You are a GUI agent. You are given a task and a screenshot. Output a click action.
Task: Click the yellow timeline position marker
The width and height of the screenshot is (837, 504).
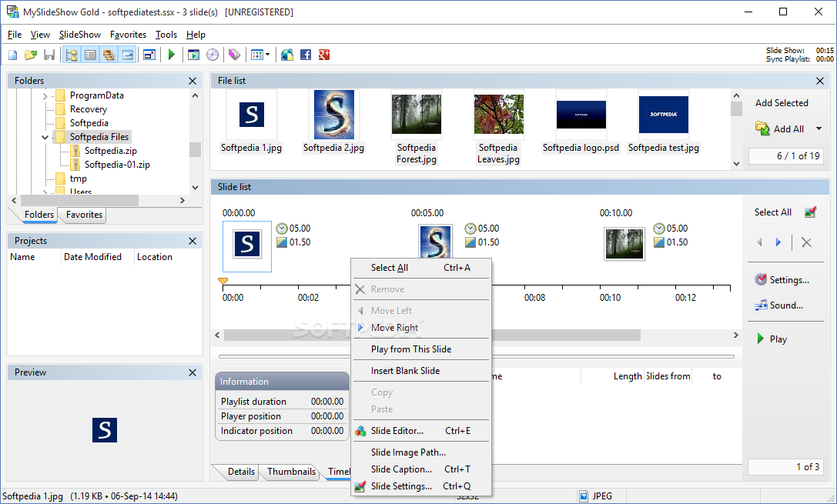click(x=223, y=281)
